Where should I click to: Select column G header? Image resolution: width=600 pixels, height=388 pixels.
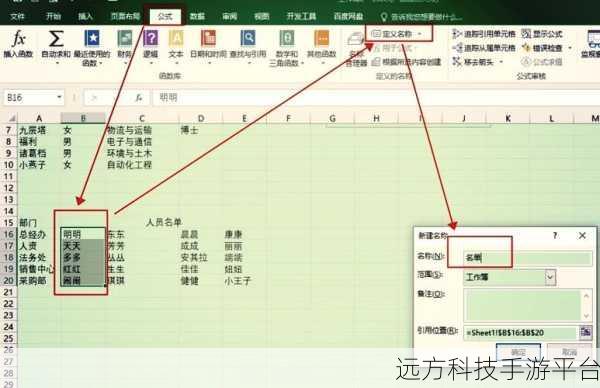point(332,118)
